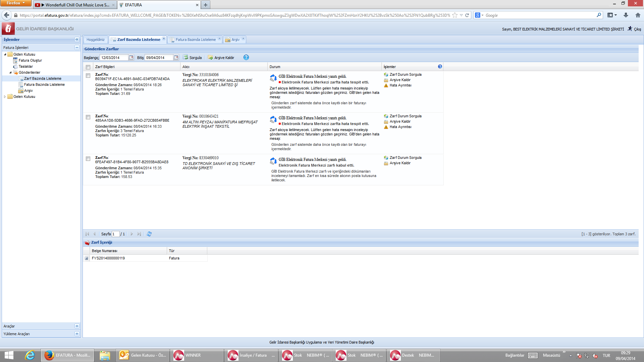Open calendar picker for Başlangıç date

tap(131, 57)
